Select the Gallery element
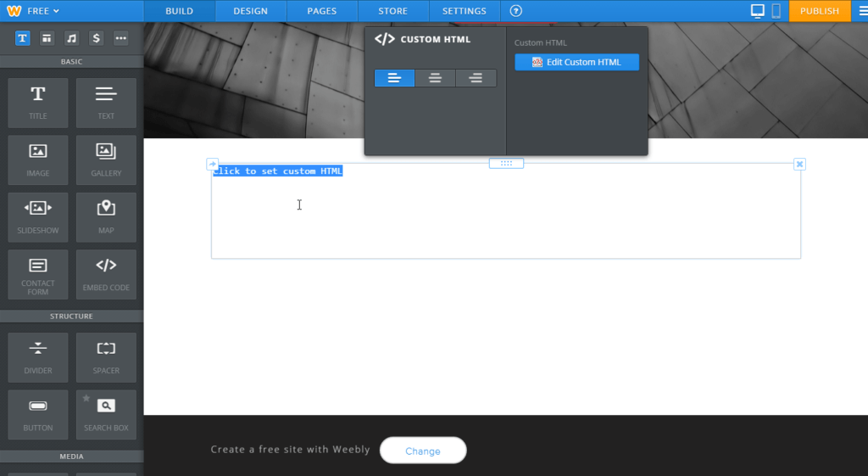868x476 pixels. click(106, 160)
